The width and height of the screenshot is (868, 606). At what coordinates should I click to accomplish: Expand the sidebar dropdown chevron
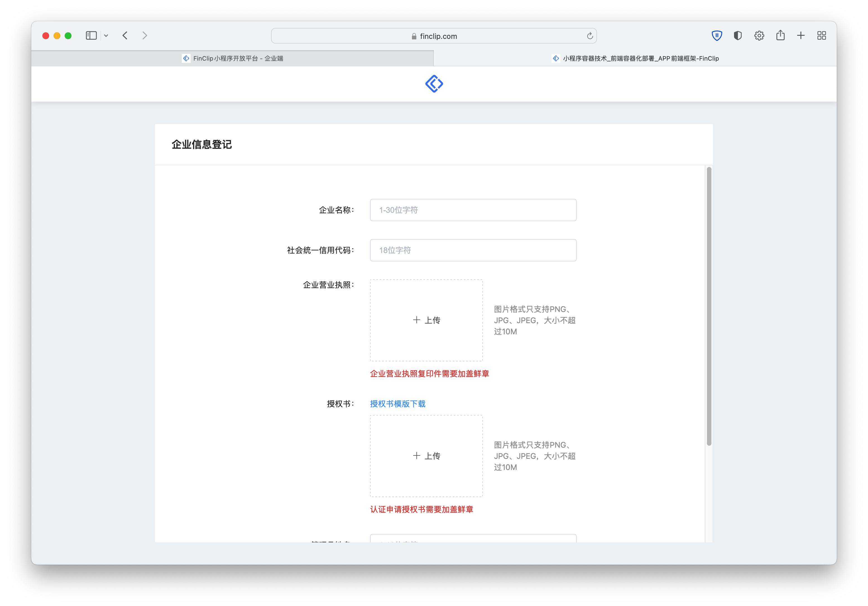pos(106,35)
